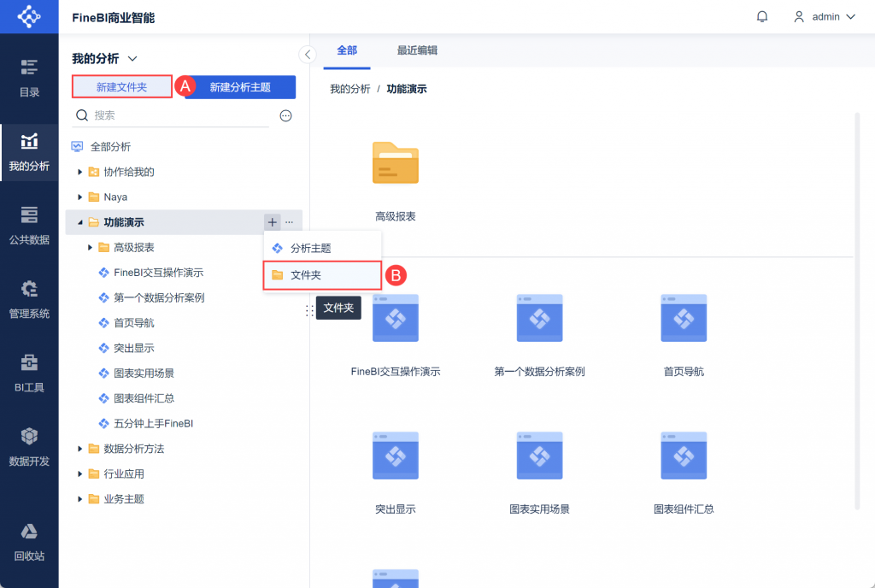Select the 业务主题 folder label
Screen dimensions: 875x588
coord(124,499)
